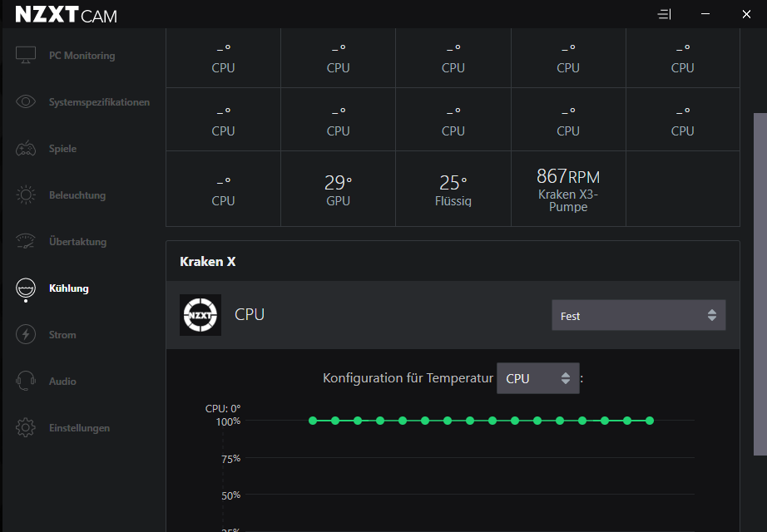Viewport: 767px width, 532px height.
Task: Click the 50% axis label
Action: pyautogui.click(x=231, y=495)
